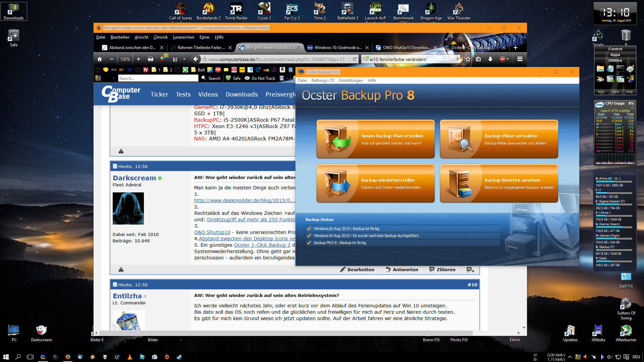Click the Firefox downloads arrow icon
This screenshot has width=644, height=362.
pyautogui.click(x=490, y=59)
